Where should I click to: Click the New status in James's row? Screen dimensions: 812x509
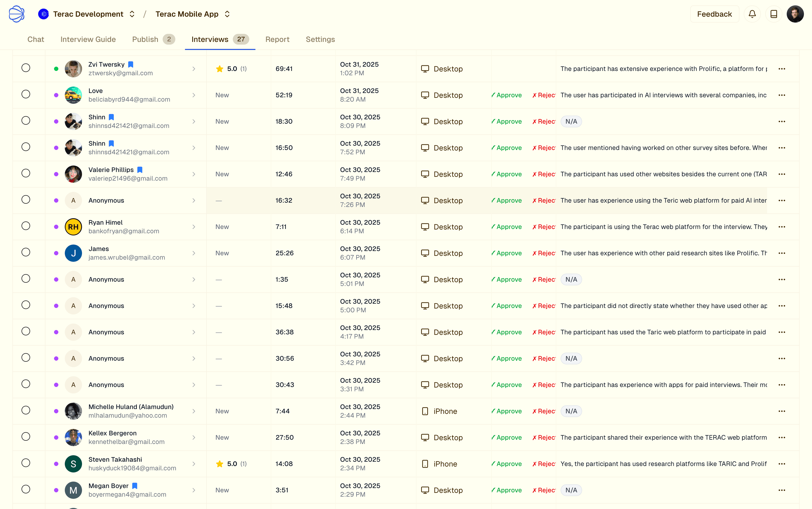[222, 253]
